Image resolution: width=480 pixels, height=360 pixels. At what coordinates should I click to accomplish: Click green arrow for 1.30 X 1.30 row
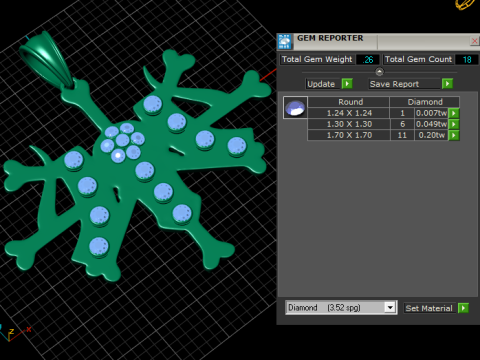pos(454,124)
